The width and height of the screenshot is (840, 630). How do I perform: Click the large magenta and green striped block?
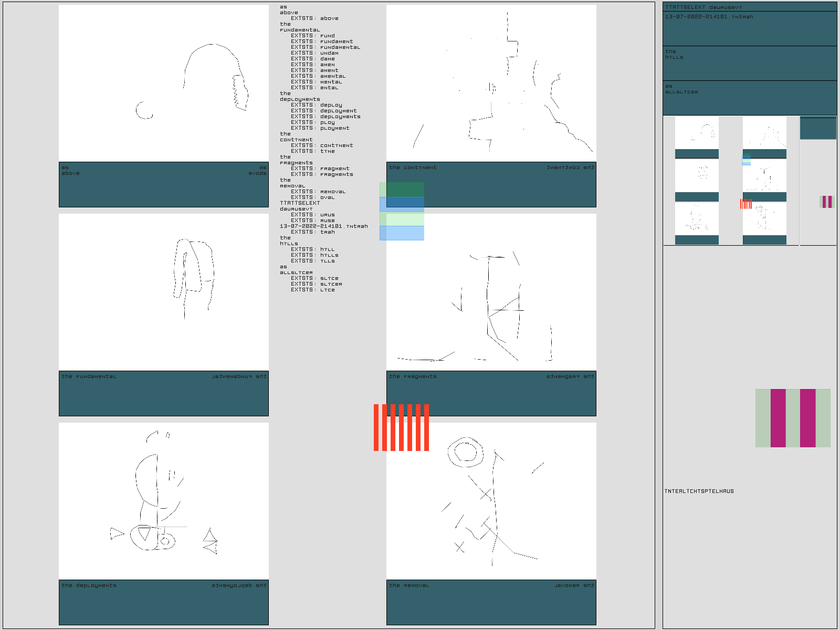click(793, 418)
